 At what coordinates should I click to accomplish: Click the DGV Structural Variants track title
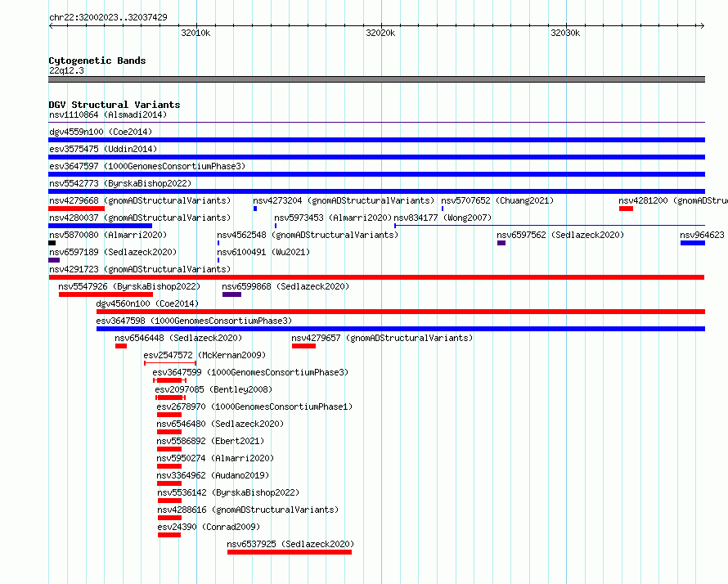(115, 105)
